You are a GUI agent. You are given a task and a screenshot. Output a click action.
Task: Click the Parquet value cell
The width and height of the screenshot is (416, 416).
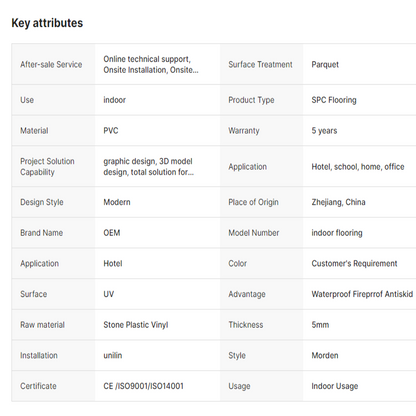359,64
